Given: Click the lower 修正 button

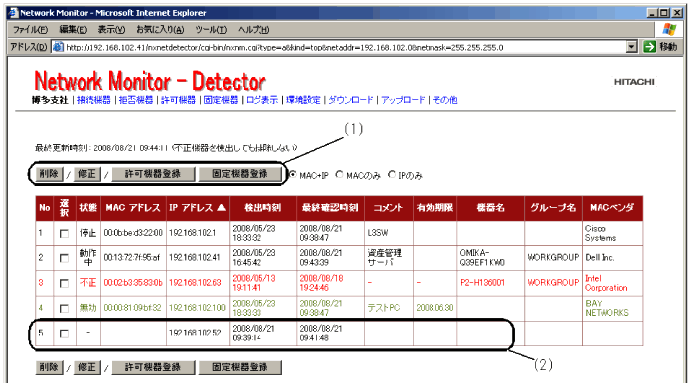Looking at the screenshot, I should [86, 367].
